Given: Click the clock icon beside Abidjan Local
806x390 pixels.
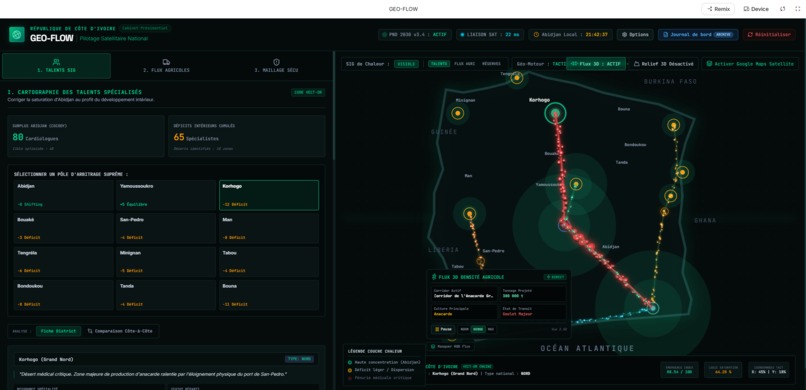Looking at the screenshot, I should (x=536, y=35).
